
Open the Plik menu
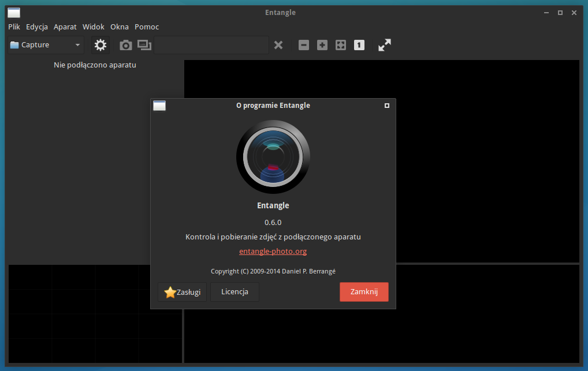click(x=14, y=27)
